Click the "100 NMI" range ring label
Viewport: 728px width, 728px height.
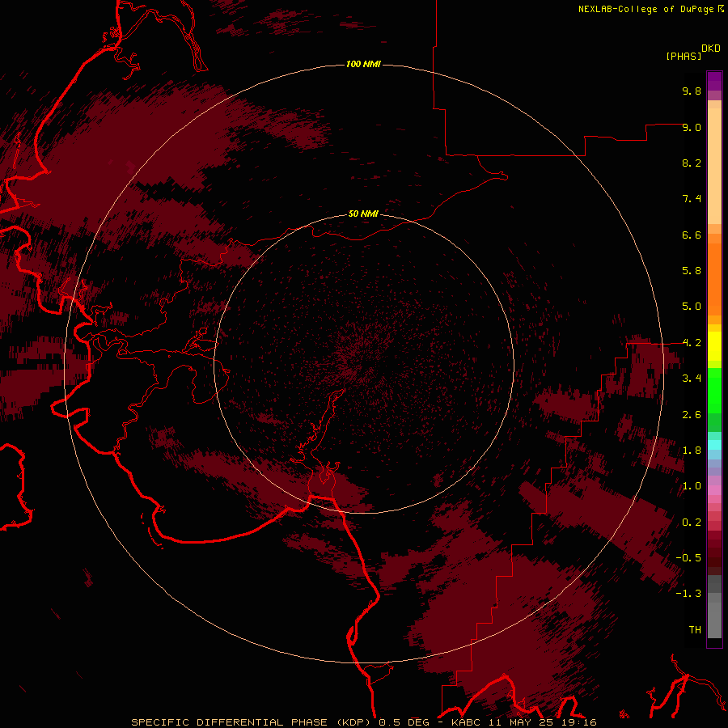coord(363,64)
